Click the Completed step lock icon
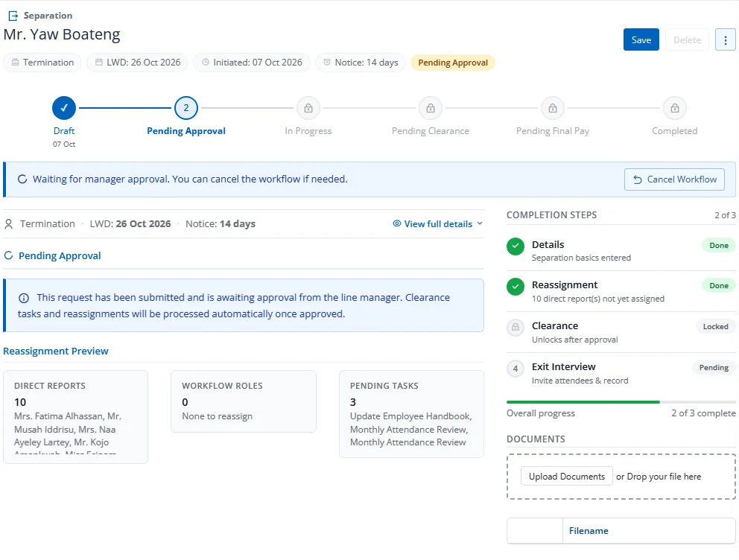Screen dimensions: 739x560 [x=675, y=108]
